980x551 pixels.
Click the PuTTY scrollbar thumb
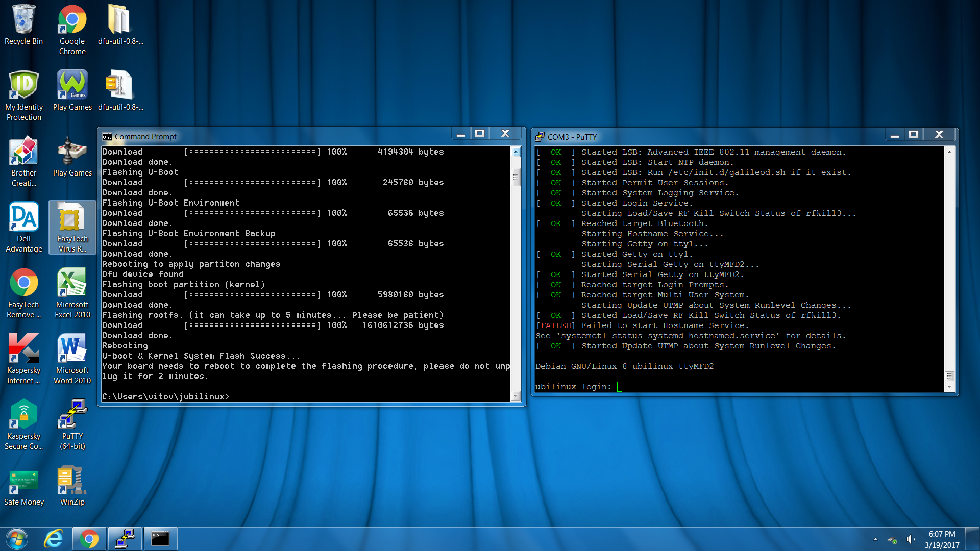[x=949, y=377]
